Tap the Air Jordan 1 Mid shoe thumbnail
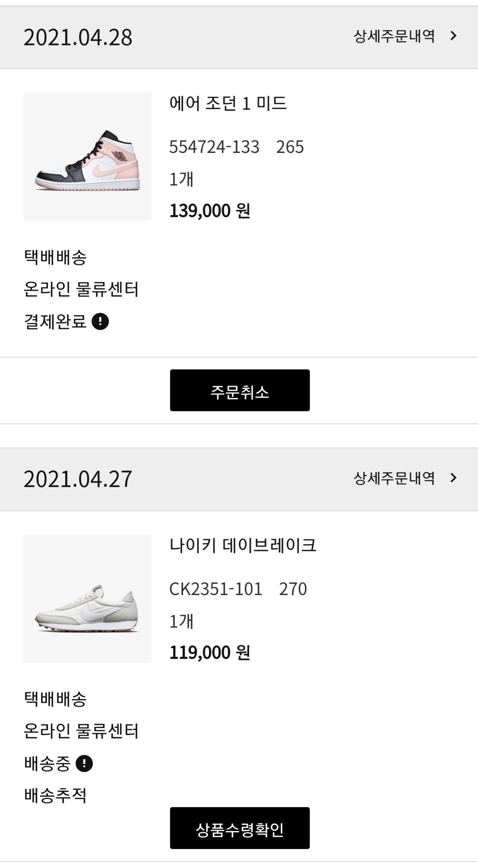This screenshot has height=868, width=478. [87, 156]
